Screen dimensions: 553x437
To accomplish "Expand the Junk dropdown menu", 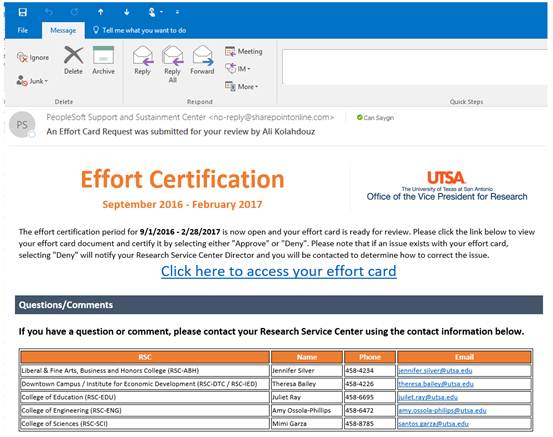I will [32, 81].
